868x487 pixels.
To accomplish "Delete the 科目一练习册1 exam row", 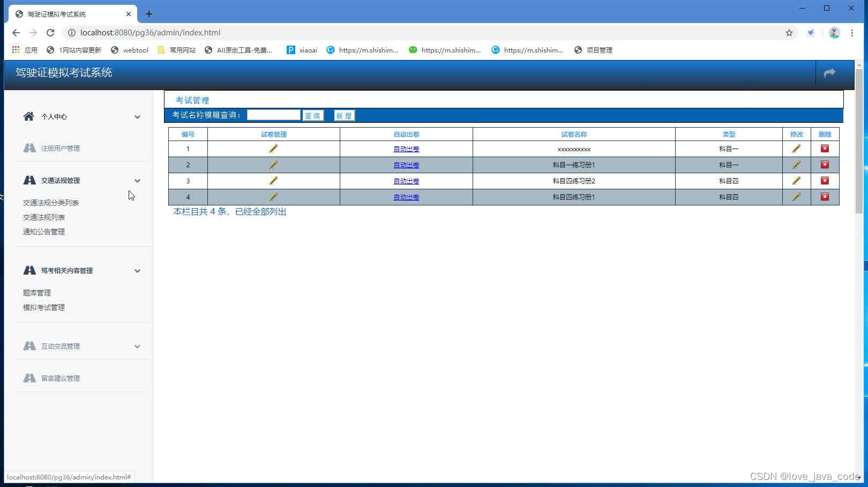I will click(x=825, y=165).
